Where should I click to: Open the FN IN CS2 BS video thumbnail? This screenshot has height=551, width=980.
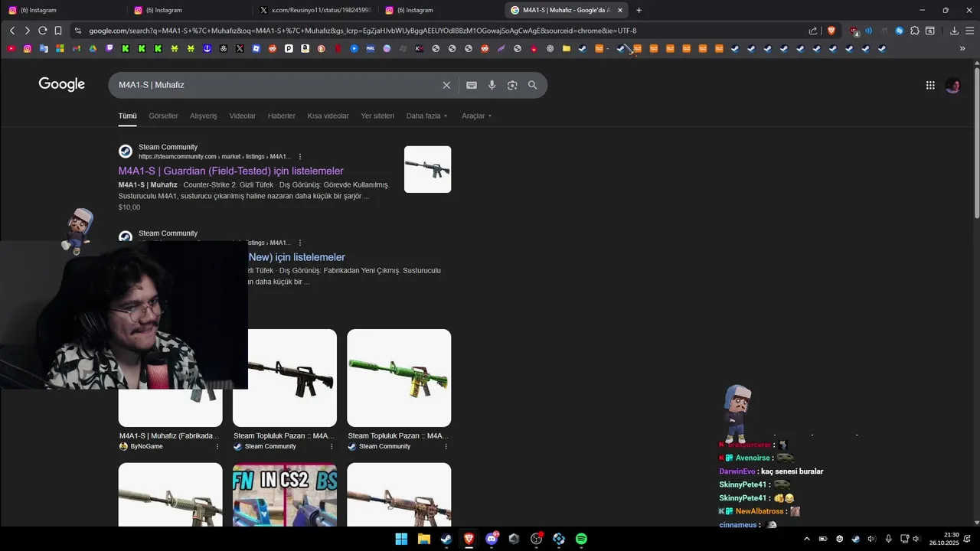point(285,494)
